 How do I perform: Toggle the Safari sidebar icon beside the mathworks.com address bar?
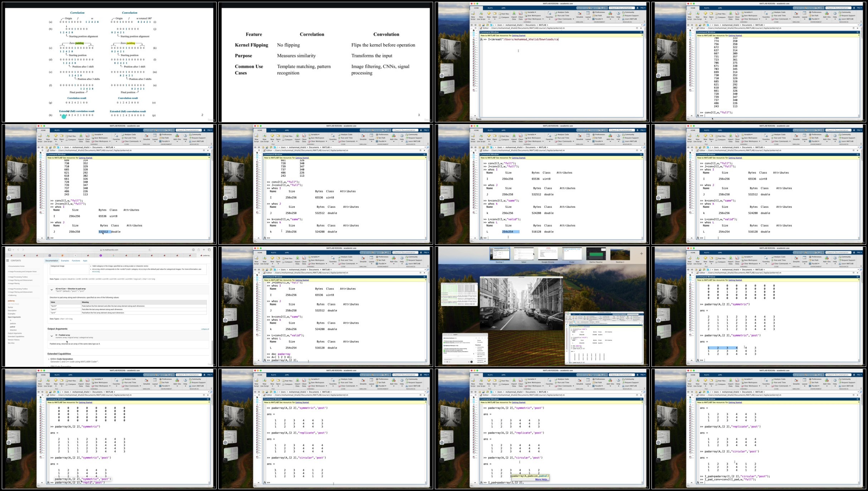9,250
